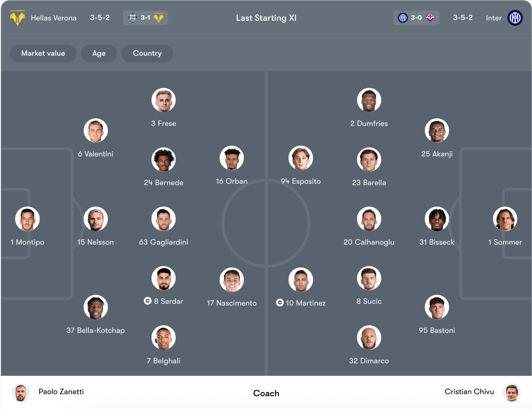The width and height of the screenshot is (532, 409).
Task: Select Calhanoglu's player portrait
Action: (x=369, y=219)
